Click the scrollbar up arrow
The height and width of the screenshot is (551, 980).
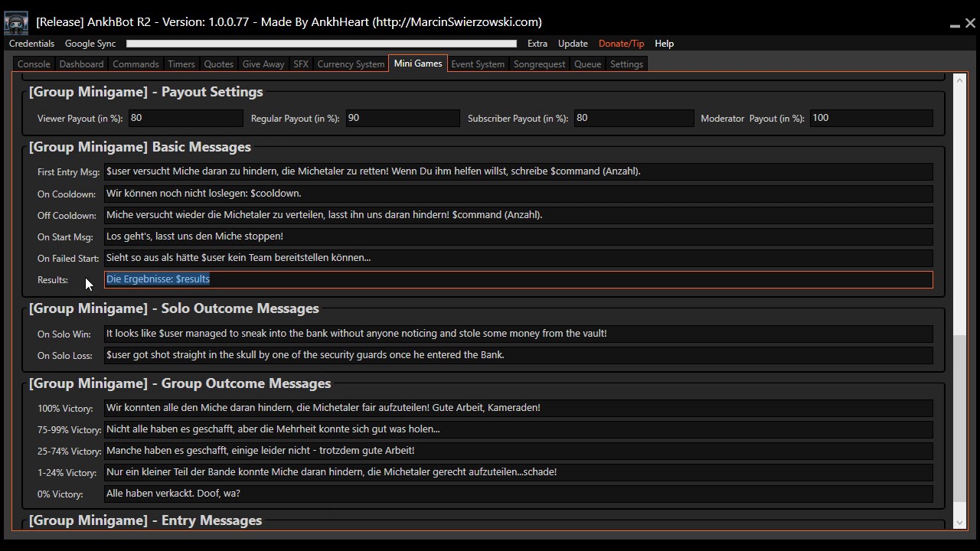960,79
